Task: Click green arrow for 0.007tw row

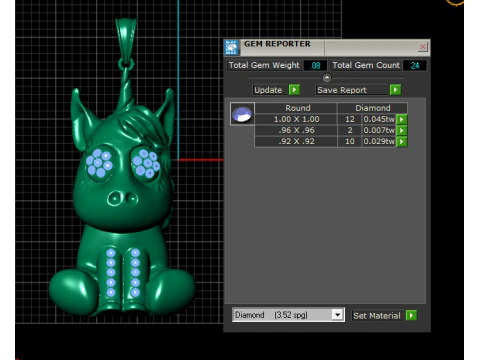Action: tap(402, 130)
